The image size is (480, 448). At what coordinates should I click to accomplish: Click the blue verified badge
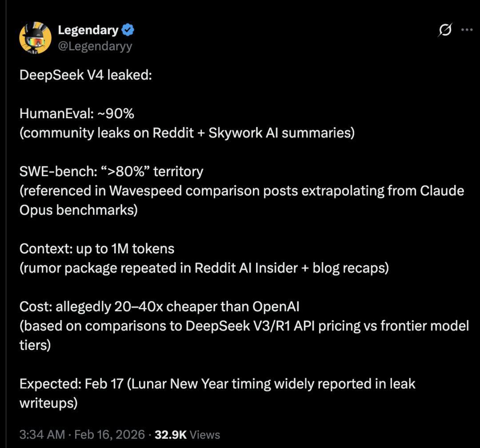tap(128, 30)
